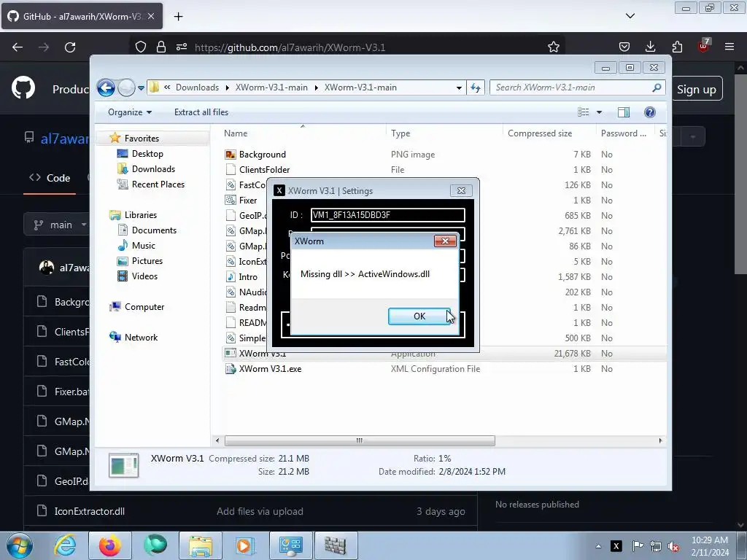Screen dimensions: 747x560
Task: Select the Background PNG image file
Action: (262, 155)
